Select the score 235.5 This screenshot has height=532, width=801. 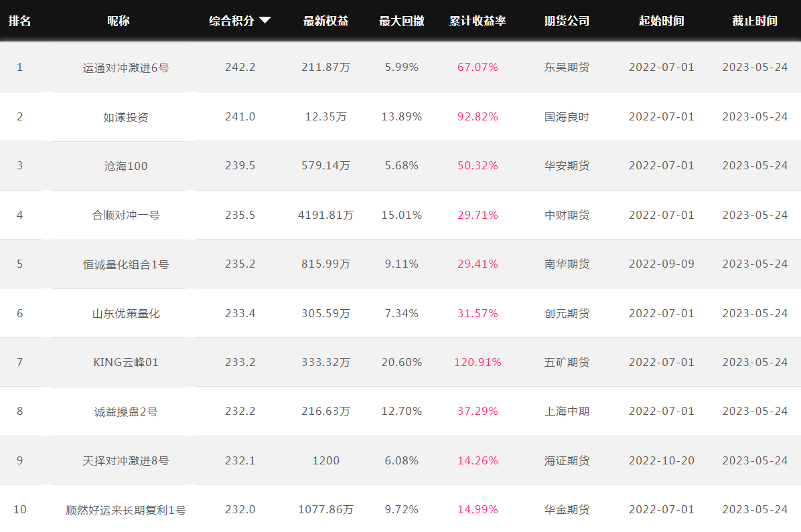pos(240,215)
